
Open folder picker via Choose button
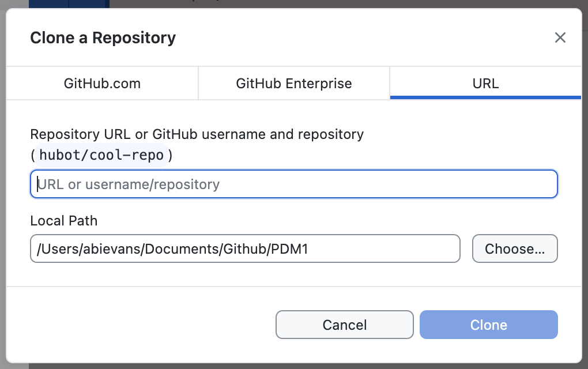pyautogui.click(x=514, y=248)
